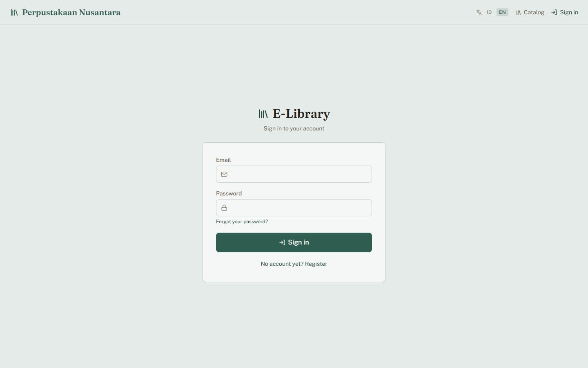Click the padlock icon in Password field
Image resolution: width=588 pixels, height=368 pixels.
point(224,208)
